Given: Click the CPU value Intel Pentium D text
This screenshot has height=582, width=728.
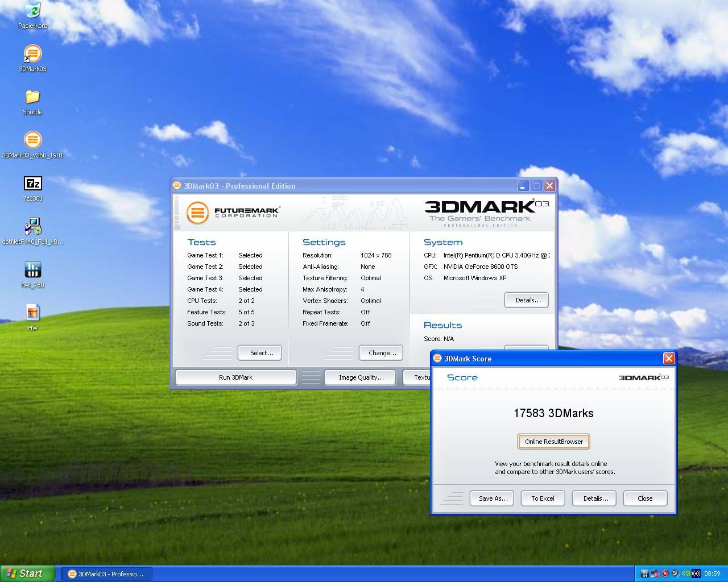Looking at the screenshot, I should click(497, 255).
